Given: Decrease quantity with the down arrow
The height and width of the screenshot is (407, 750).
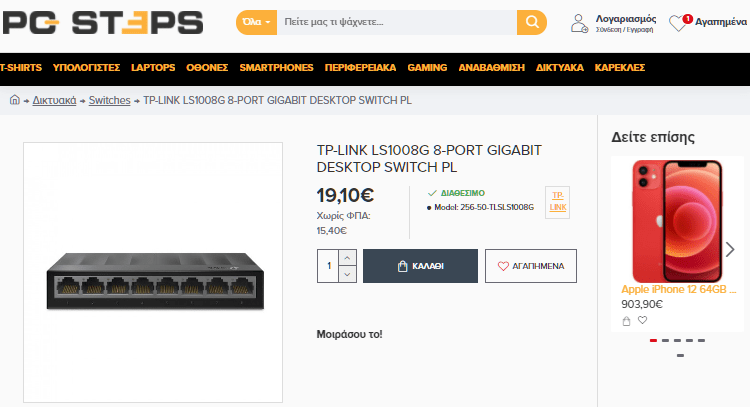Looking at the screenshot, I should (x=347, y=275).
